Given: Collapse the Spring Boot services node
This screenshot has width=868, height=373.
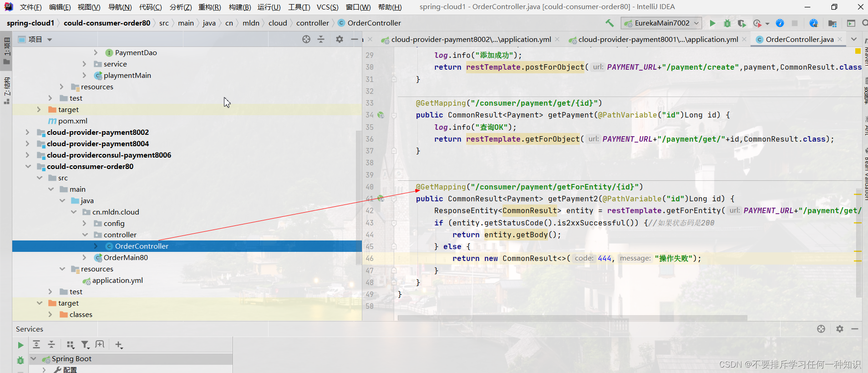Looking at the screenshot, I should click(x=33, y=358).
